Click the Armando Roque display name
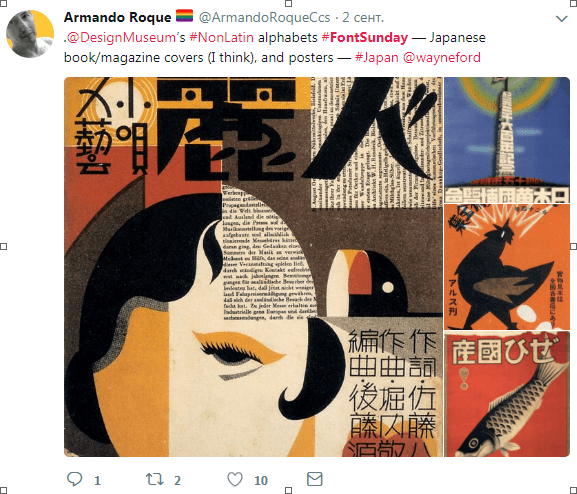This screenshot has width=577, height=494. click(117, 17)
